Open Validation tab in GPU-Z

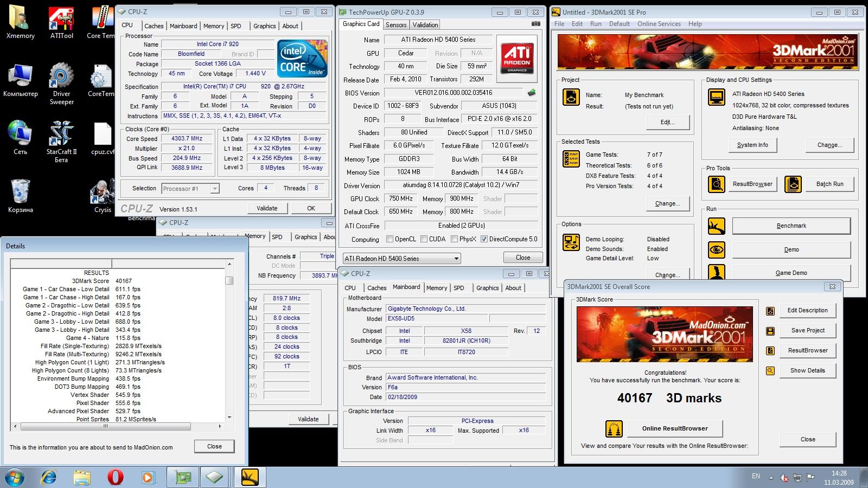coord(425,25)
